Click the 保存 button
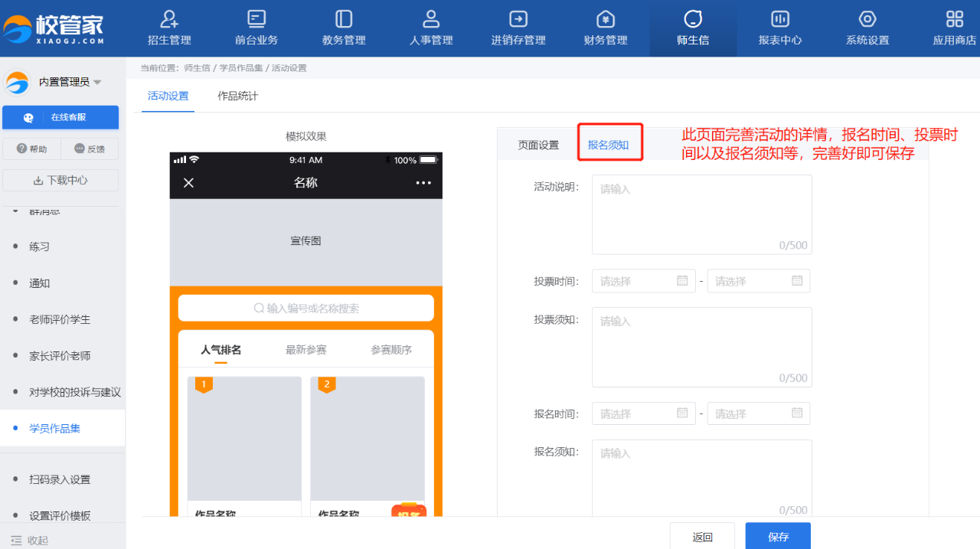This screenshot has width=980, height=549. pos(778,536)
